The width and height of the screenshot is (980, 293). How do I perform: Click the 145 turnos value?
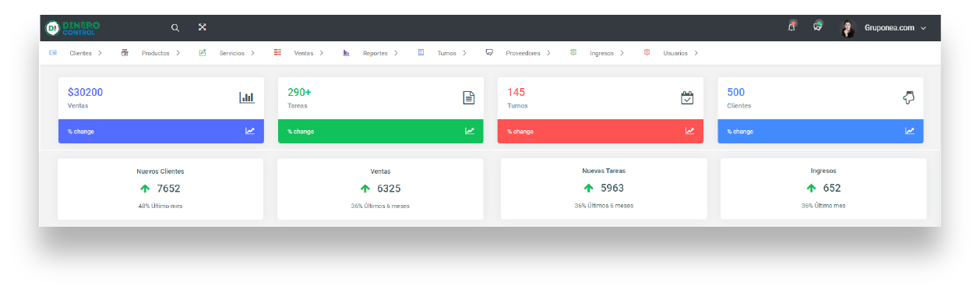tap(516, 92)
